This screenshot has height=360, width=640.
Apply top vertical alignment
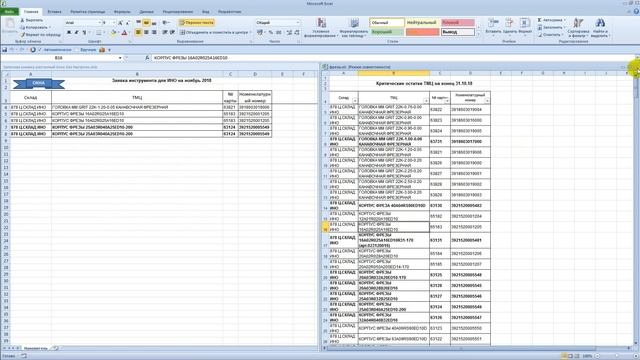coord(139,23)
